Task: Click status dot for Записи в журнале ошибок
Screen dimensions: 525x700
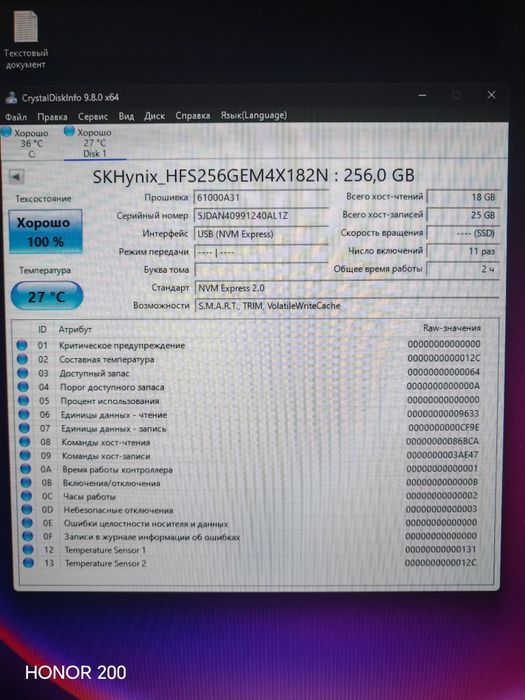Action: tap(28, 536)
